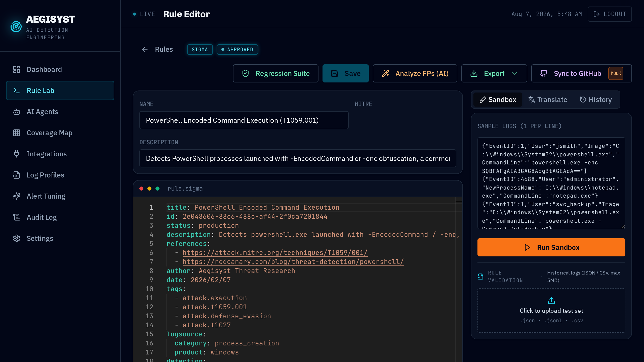Click the Settings gear icon
The height and width of the screenshot is (362, 644).
(x=17, y=238)
